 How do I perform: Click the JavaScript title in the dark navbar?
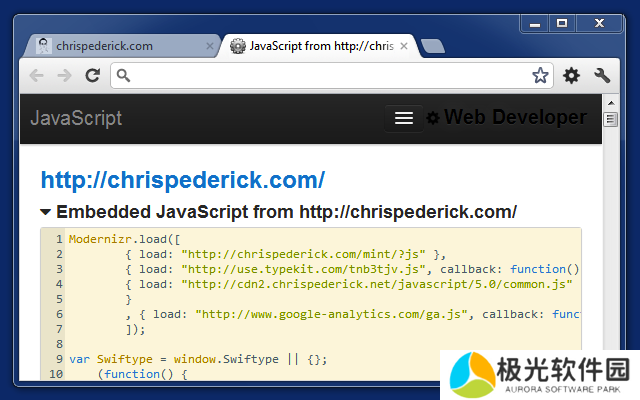(76, 118)
